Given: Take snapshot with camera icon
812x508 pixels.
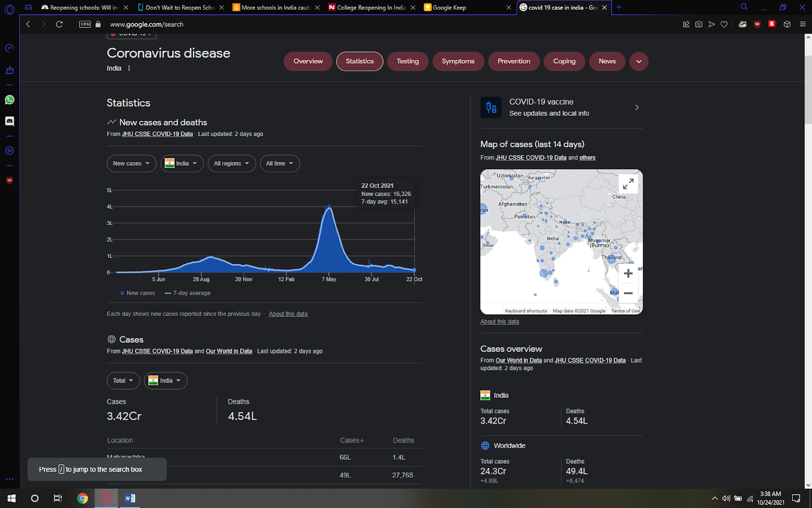Looking at the screenshot, I should click(x=699, y=24).
